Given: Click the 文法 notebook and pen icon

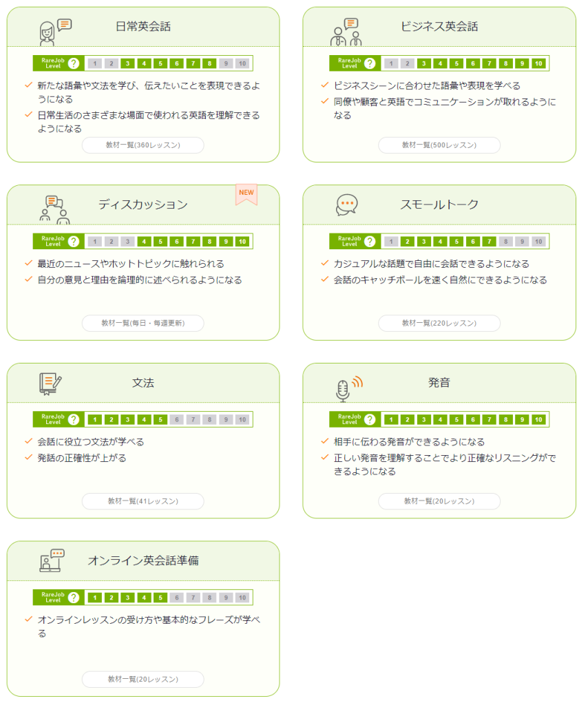Looking at the screenshot, I should tap(51, 383).
